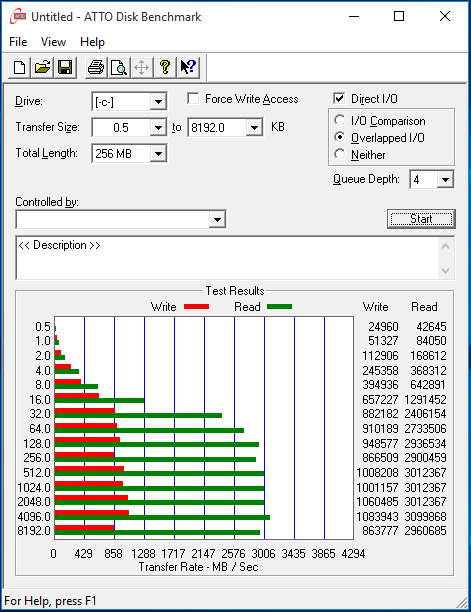Enable the Force Write Access checkbox
The height and width of the screenshot is (612, 471).
pyautogui.click(x=193, y=98)
